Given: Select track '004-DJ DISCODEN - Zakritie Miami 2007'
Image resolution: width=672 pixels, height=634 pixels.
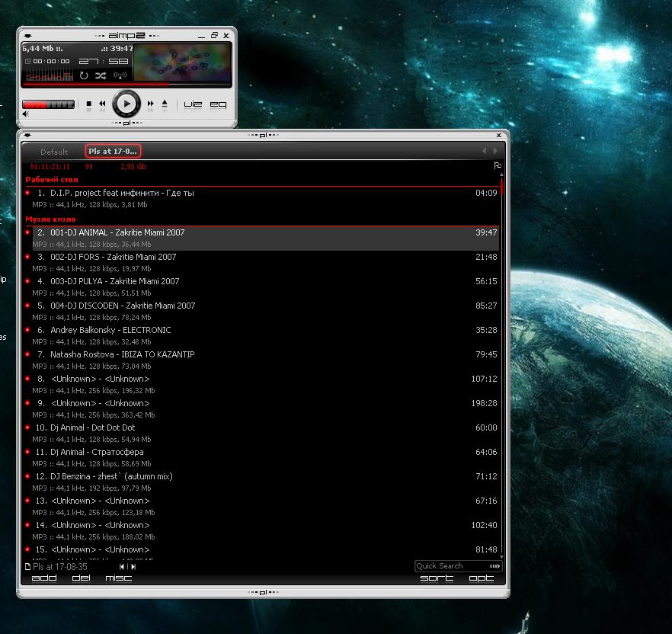Looking at the screenshot, I should point(261,311).
